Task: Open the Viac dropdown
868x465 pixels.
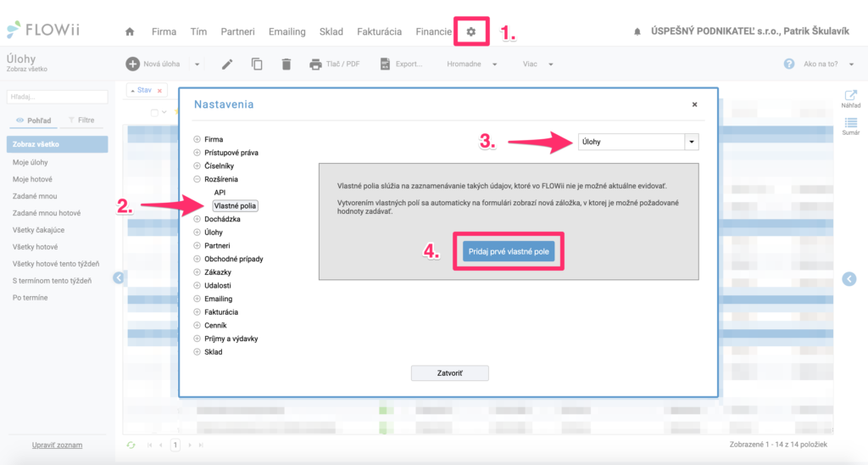Action: [537, 64]
